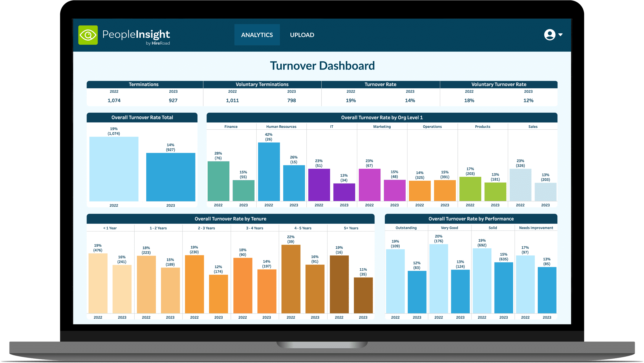Image resolution: width=644 pixels, height=363 pixels.
Task: Click the PeopleInsight green eye logo
Action: (x=88, y=35)
